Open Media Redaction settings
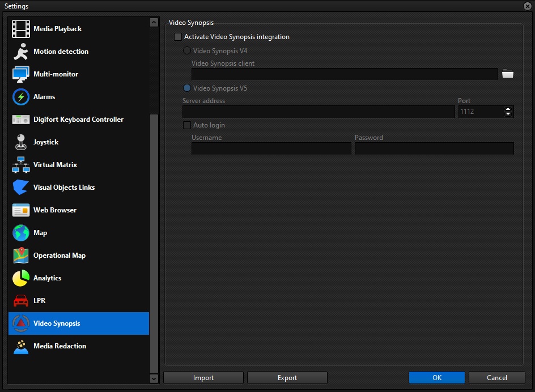Viewport: 535px width, 392px height. [78, 346]
